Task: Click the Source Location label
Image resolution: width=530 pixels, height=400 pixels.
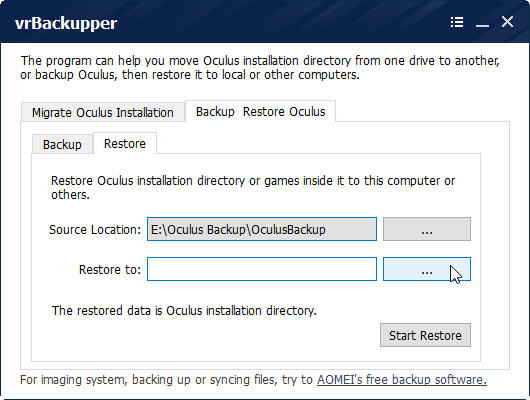Action: click(x=95, y=230)
